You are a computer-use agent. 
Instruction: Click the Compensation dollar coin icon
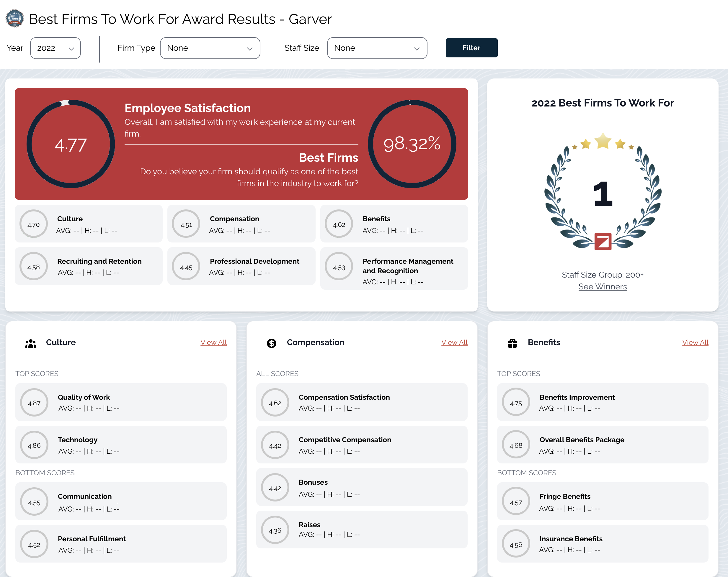pyautogui.click(x=272, y=343)
